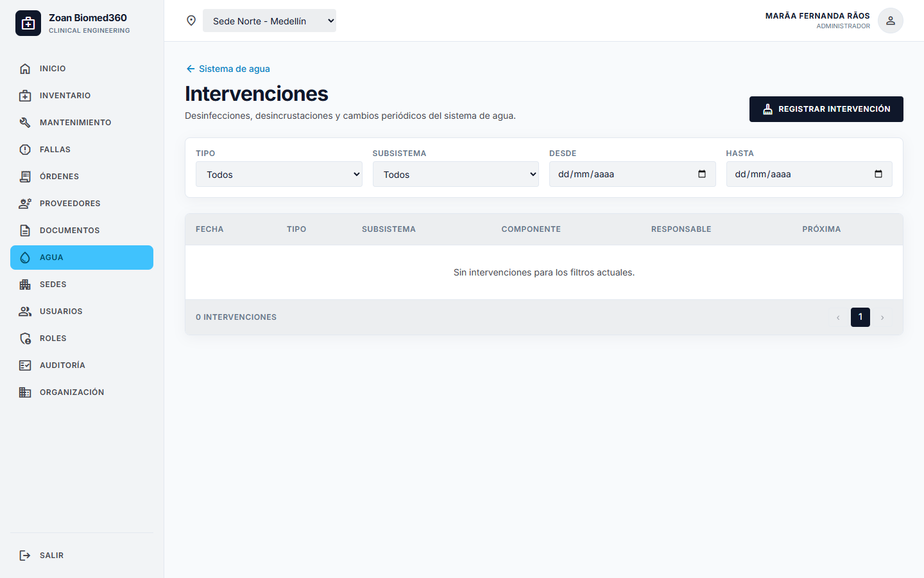Open the Mantenimiento section
Image resolution: width=924 pixels, height=578 pixels.
pos(81,123)
